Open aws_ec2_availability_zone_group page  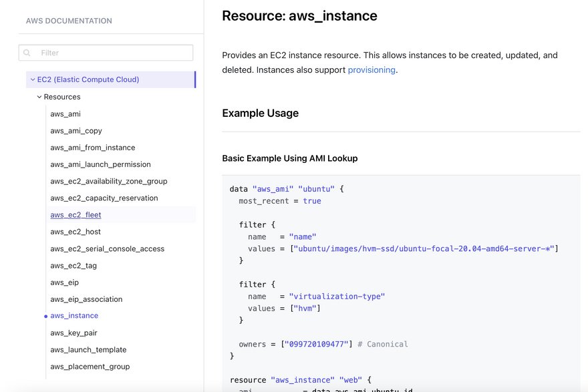108,181
